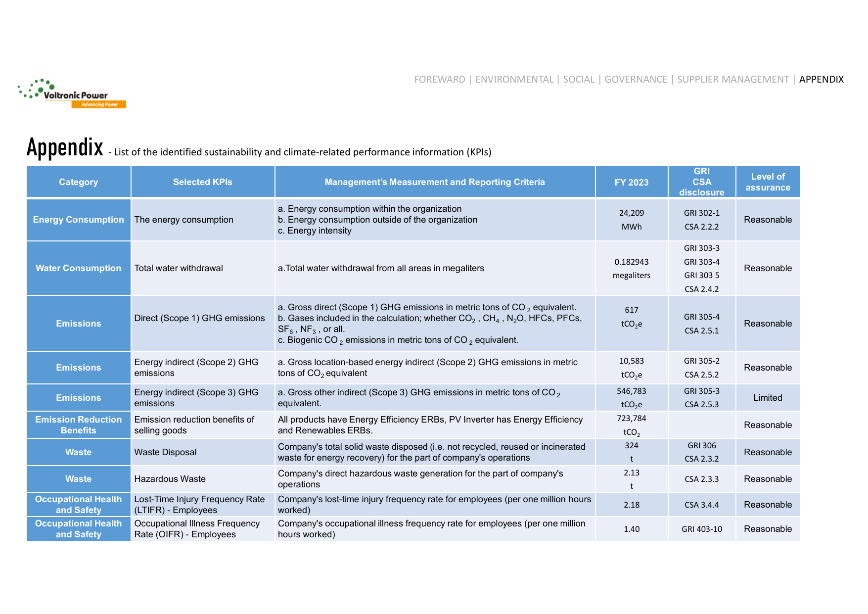Click the GRI 403-10 disclosure cell
This screenshot has height=614, width=868.
click(x=702, y=529)
